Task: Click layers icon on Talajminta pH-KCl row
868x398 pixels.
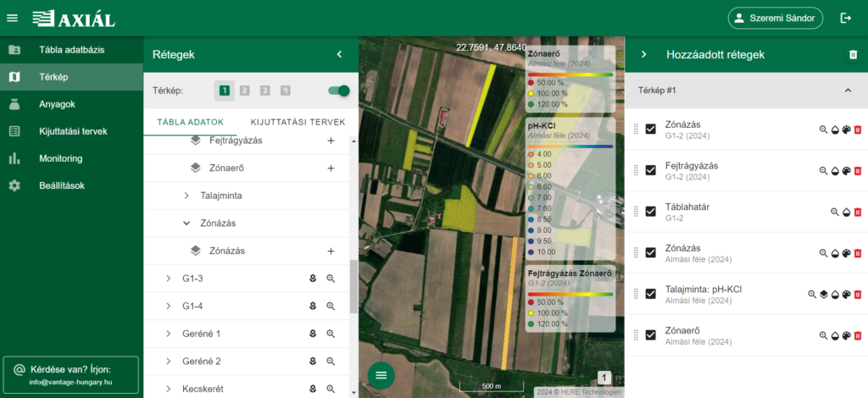Action: click(823, 295)
